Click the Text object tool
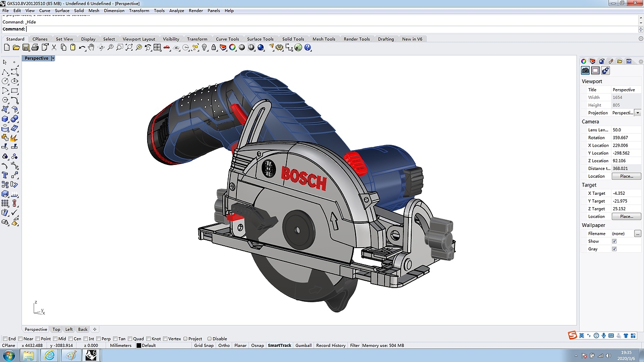The width and height of the screenshot is (644, 362). click(5, 175)
